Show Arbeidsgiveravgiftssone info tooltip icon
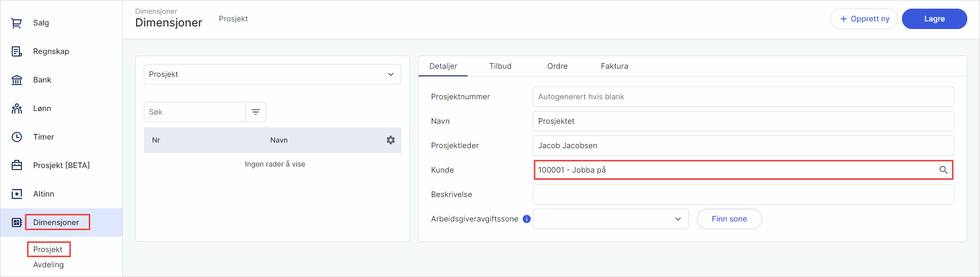This screenshot has height=277, width=980. [x=527, y=219]
